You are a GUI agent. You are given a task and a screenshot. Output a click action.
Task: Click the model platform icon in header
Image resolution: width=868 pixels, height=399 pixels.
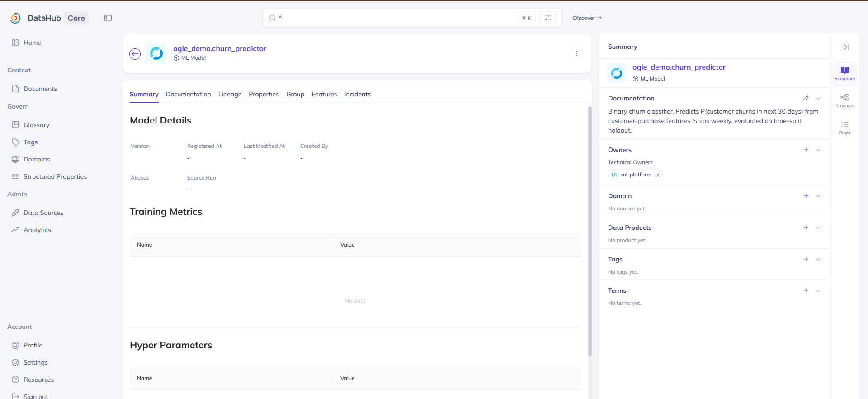(156, 53)
